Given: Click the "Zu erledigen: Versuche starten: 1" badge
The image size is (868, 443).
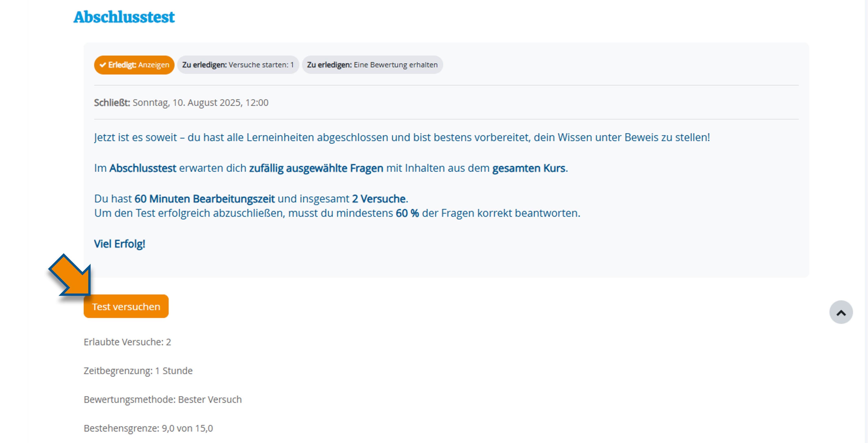Looking at the screenshot, I should (238, 65).
